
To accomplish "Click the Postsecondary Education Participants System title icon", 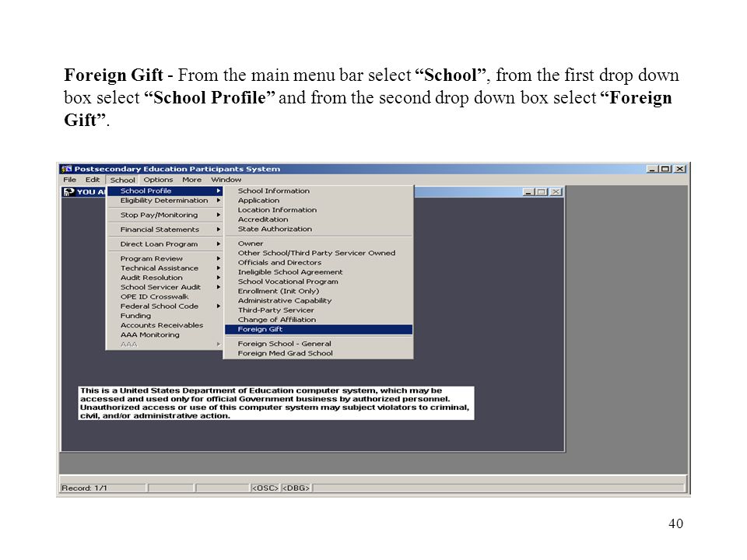I will pyautogui.click(x=67, y=169).
